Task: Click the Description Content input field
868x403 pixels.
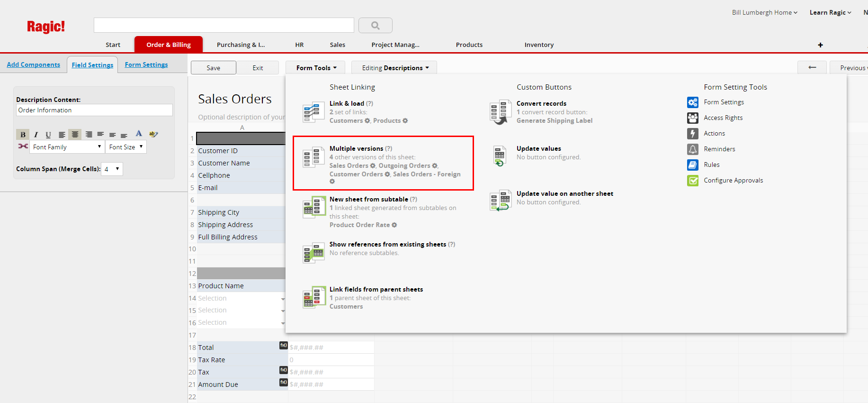Action: pos(94,110)
